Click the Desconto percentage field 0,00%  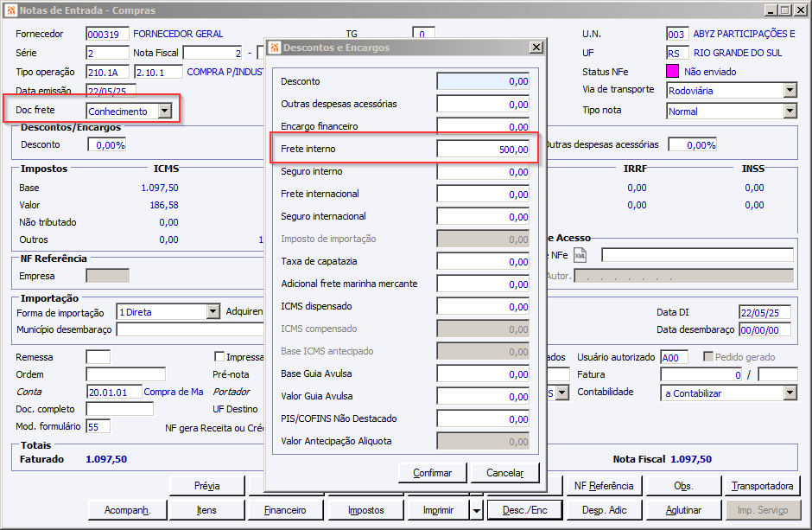click(106, 145)
